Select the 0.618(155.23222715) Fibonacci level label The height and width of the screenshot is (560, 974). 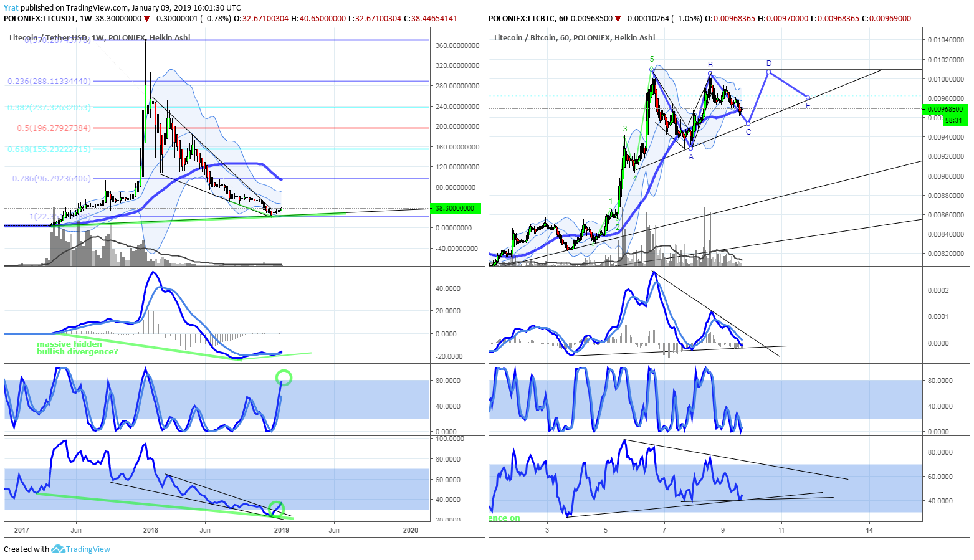coord(49,149)
